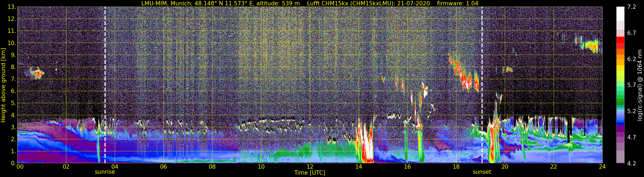Click the '16' time tick label
This screenshot has height=177, width=644.
(407, 167)
